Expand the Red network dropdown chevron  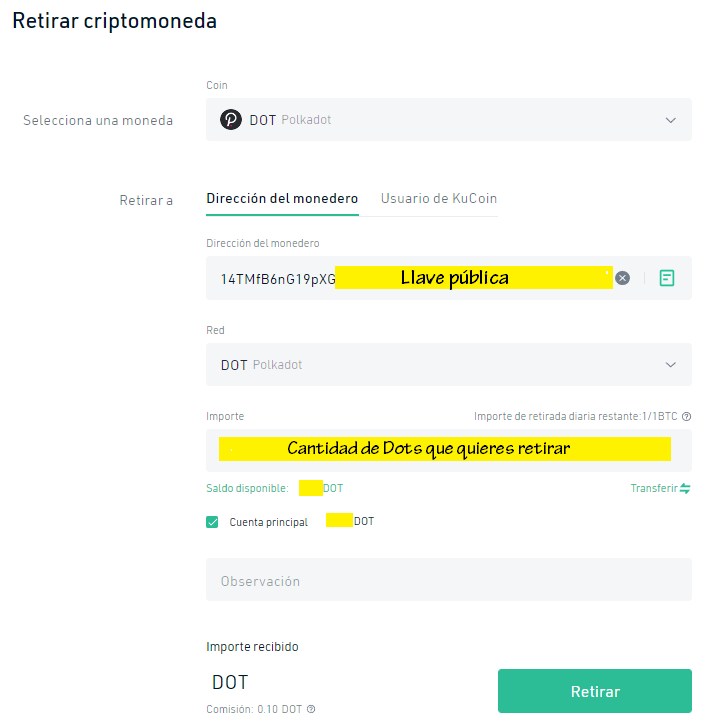pyautogui.click(x=670, y=365)
